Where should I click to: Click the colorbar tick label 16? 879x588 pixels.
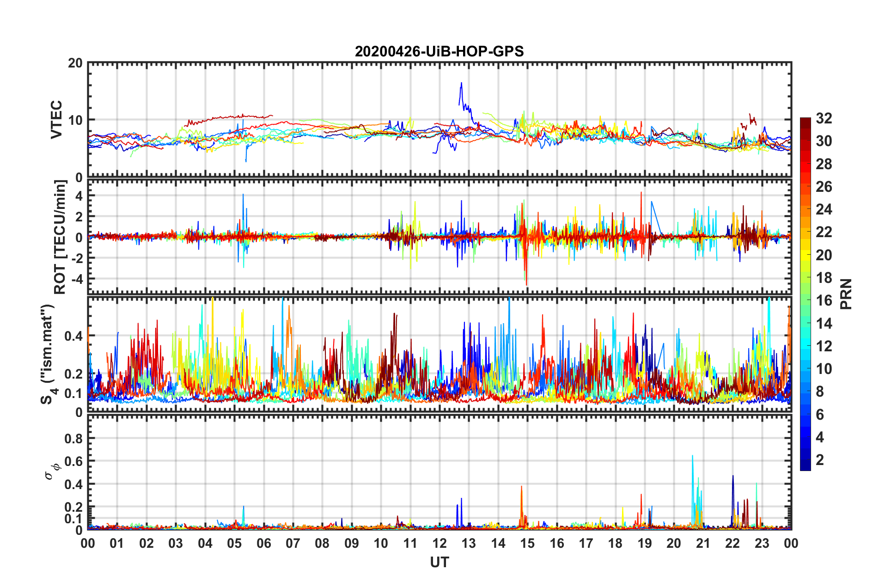pos(824,300)
